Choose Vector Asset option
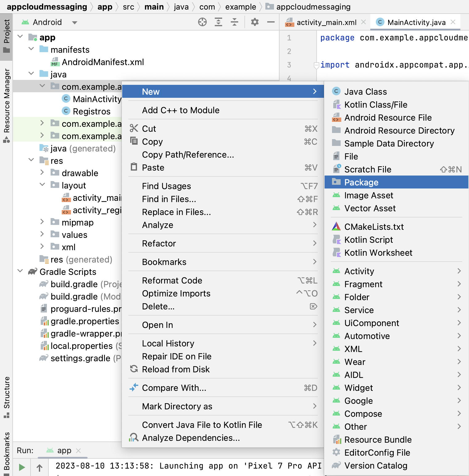The width and height of the screenshot is (469, 476). [x=396, y=208]
